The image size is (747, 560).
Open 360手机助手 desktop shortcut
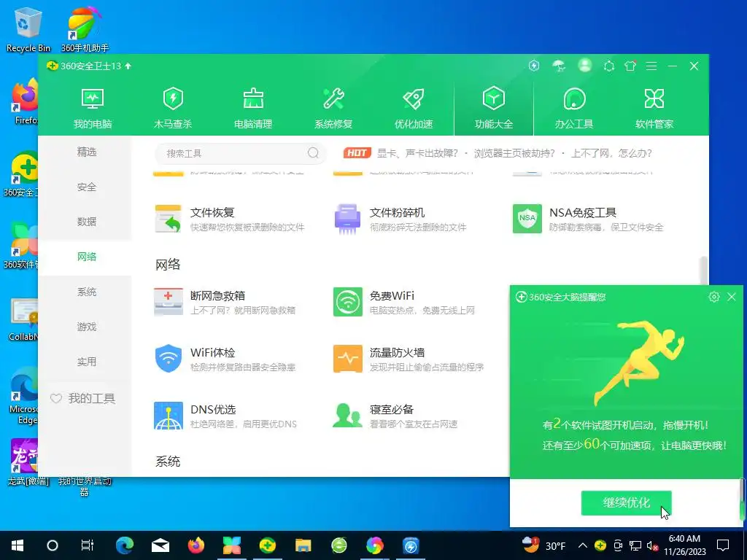click(x=85, y=29)
